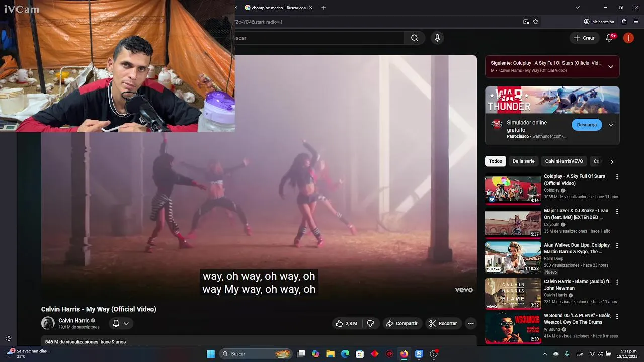This screenshot has width=644, height=362.
Task: Click the YouTube search input field
Action: [319, 38]
